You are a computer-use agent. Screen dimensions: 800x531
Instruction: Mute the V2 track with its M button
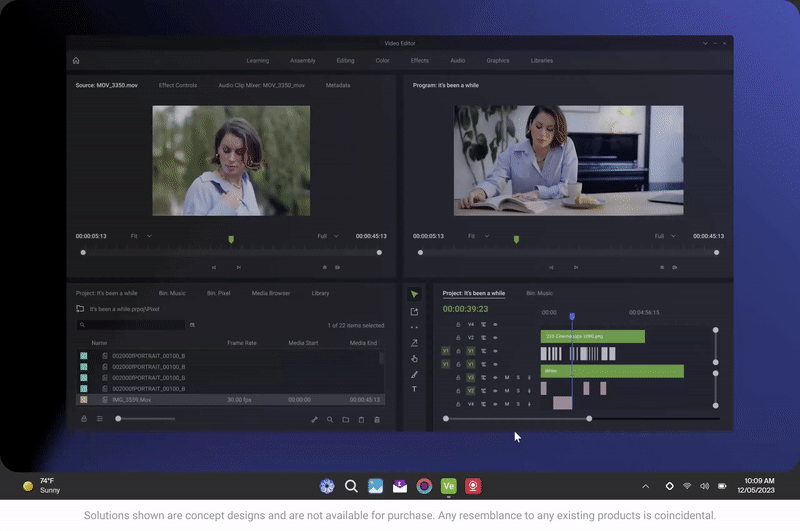[x=507, y=391]
